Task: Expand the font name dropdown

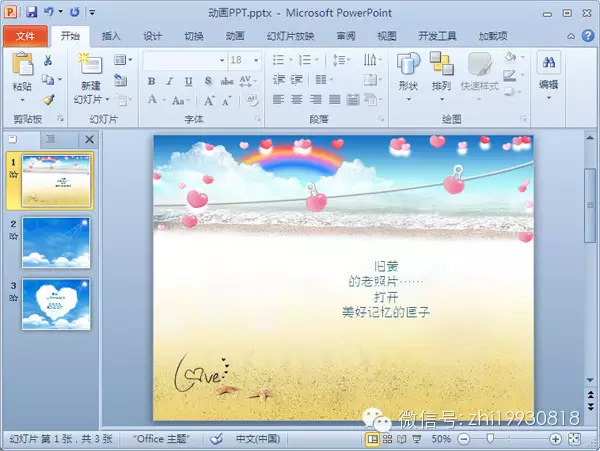Action: click(222, 60)
